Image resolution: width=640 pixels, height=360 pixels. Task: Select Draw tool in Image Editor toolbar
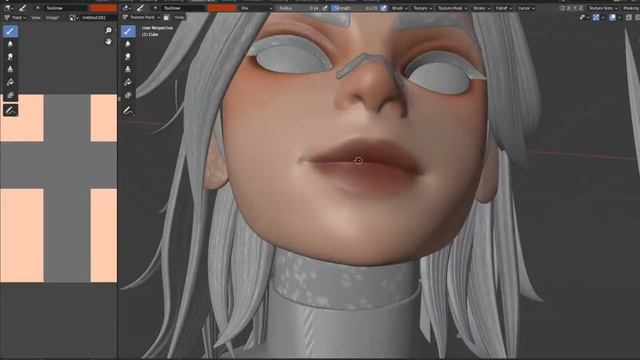point(10,31)
